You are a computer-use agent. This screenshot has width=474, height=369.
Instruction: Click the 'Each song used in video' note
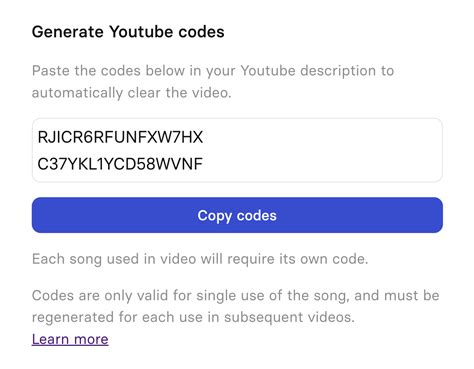pos(200,259)
